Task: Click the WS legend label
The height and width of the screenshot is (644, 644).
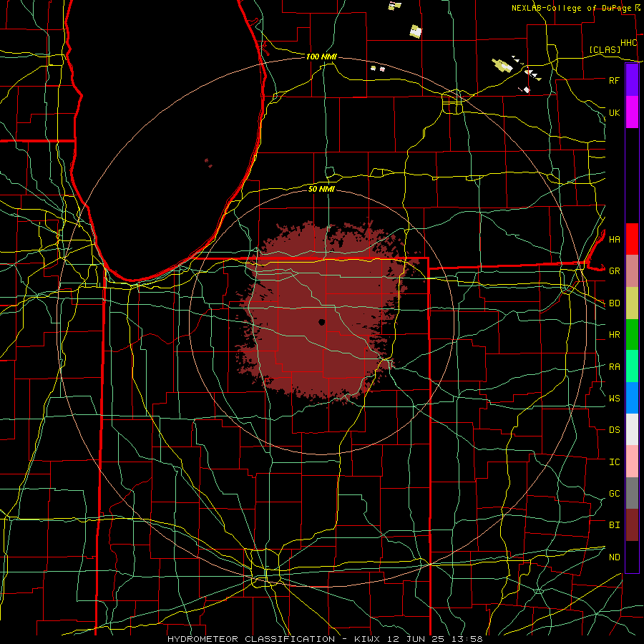Action: (614, 398)
